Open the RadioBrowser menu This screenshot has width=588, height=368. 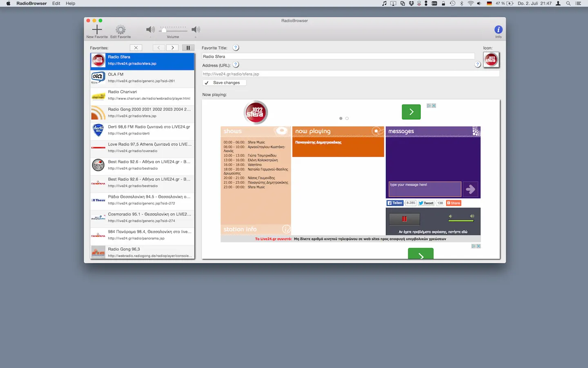pyautogui.click(x=31, y=3)
